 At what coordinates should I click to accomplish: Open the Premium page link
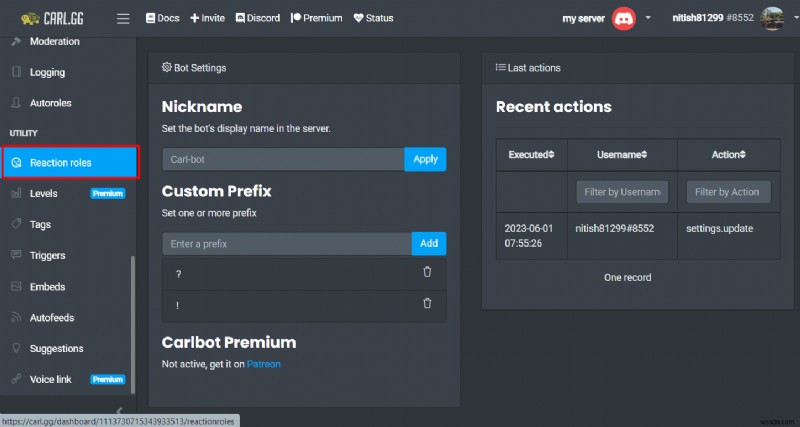317,18
